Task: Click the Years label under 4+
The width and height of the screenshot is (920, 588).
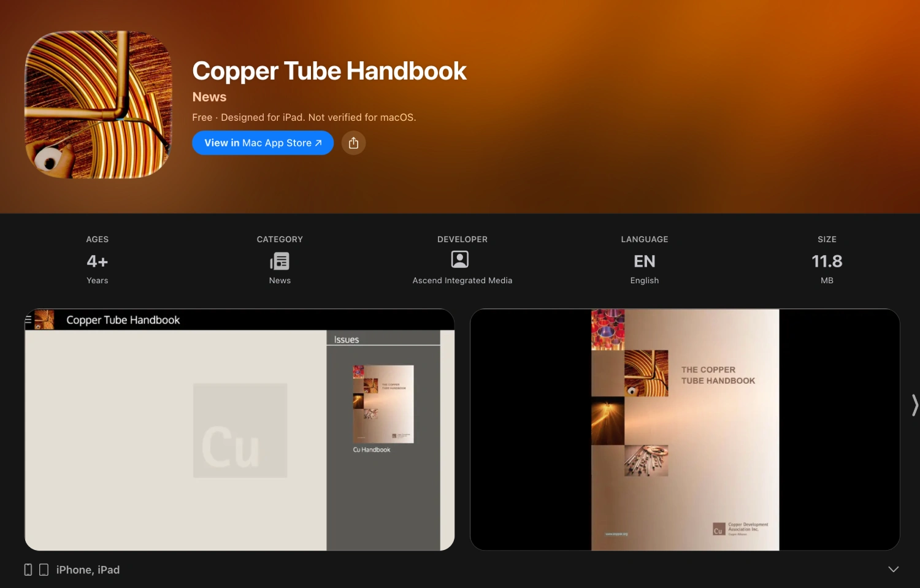Action: click(x=98, y=280)
